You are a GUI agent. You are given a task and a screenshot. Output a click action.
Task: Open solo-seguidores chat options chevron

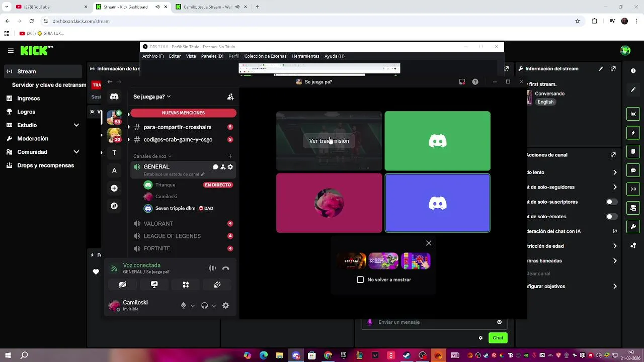(x=615, y=187)
